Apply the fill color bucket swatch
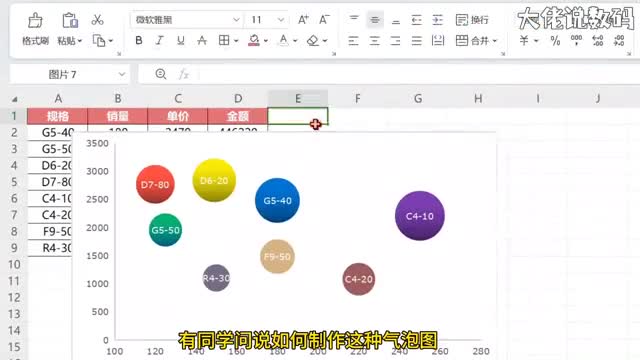The image size is (640, 360). click(254, 40)
